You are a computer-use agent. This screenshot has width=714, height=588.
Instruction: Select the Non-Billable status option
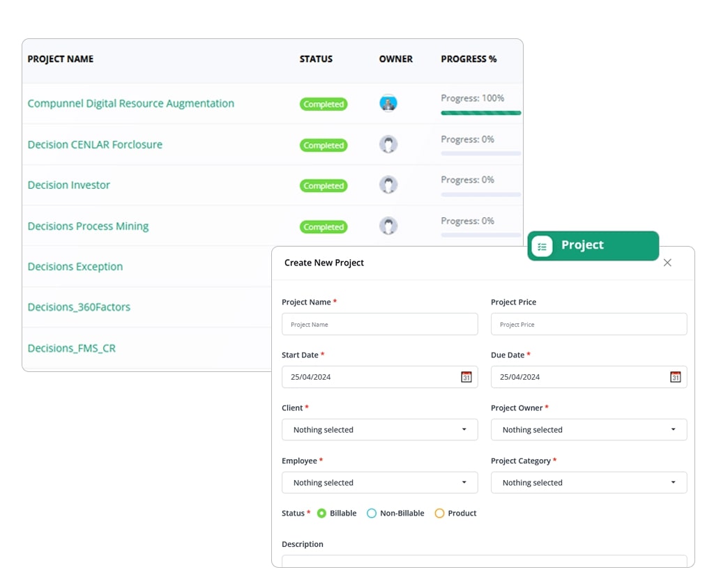372,513
